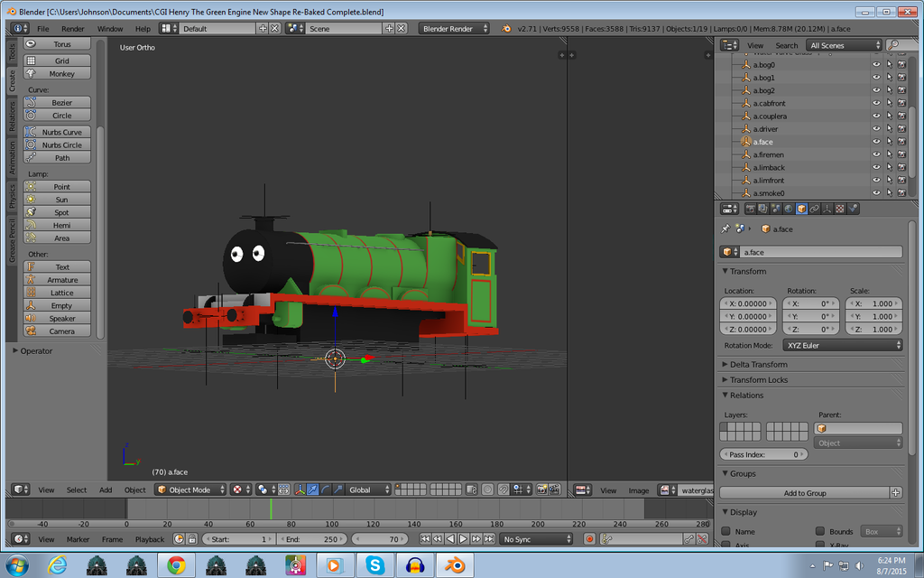Open Global transform orientation dropdown
The width and height of the screenshot is (924, 578).
pyautogui.click(x=368, y=489)
